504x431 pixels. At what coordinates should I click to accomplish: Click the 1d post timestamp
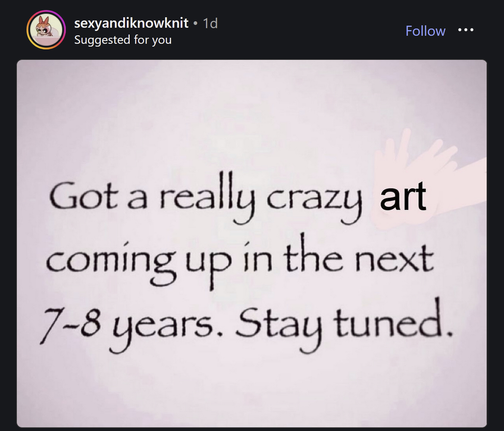210,23
